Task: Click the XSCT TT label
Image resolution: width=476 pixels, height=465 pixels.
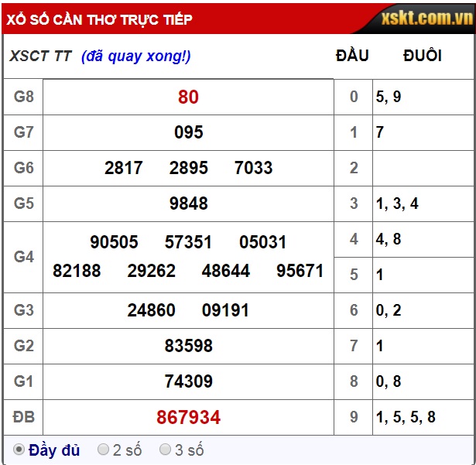Action: point(40,56)
